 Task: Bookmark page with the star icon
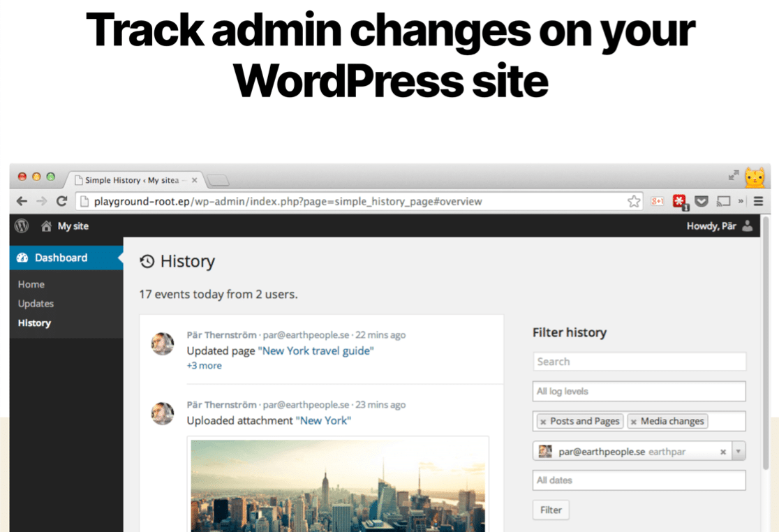(x=633, y=201)
